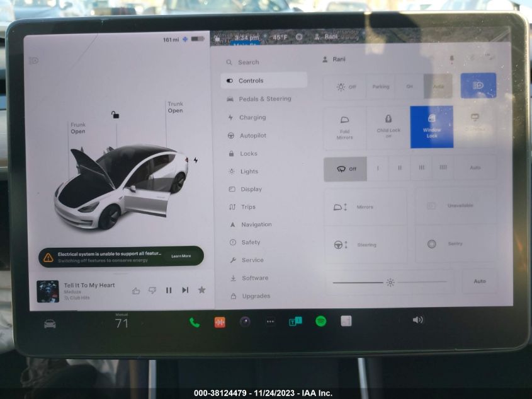Viewport: 532px width, 399px height.
Task: Open Safety settings
Action: 245,242
